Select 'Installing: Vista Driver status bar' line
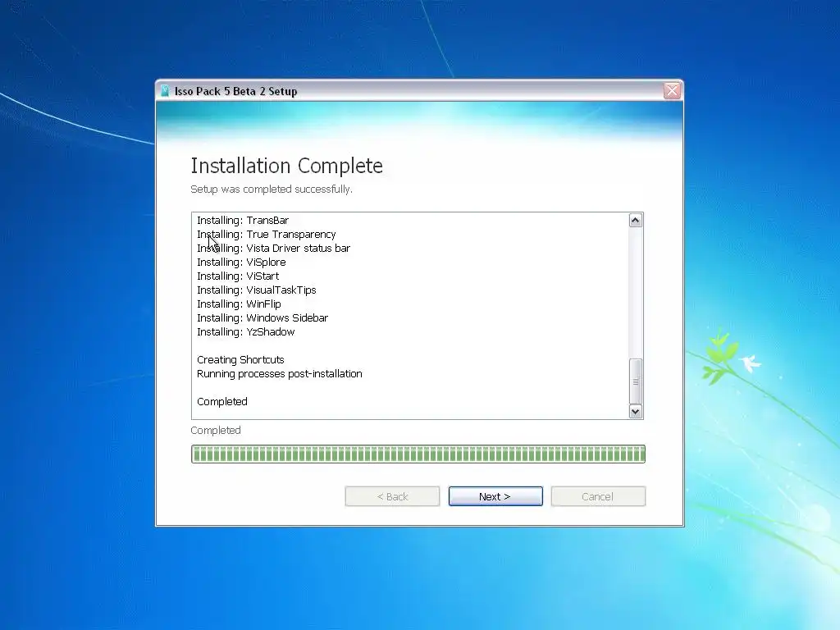Viewport: 840px width, 630px height. (273, 248)
